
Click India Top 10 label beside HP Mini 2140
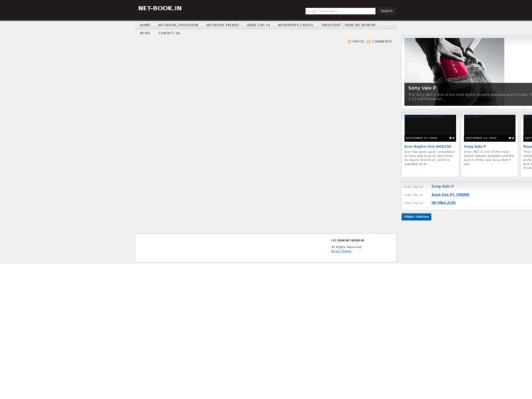413,203
